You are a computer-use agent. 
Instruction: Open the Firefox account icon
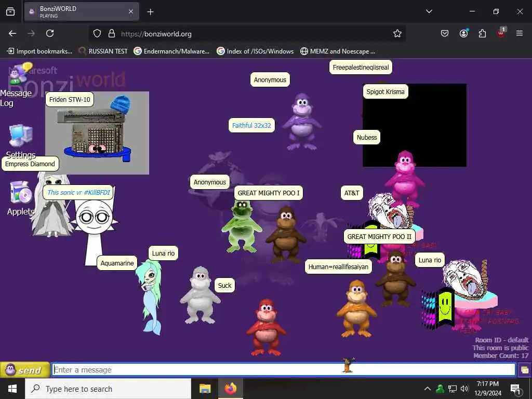pos(463,33)
